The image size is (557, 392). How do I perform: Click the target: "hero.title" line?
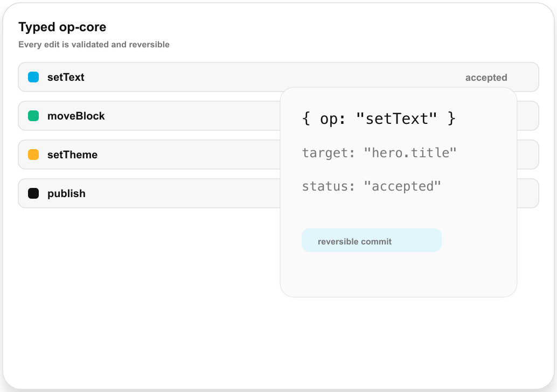point(379,153)
